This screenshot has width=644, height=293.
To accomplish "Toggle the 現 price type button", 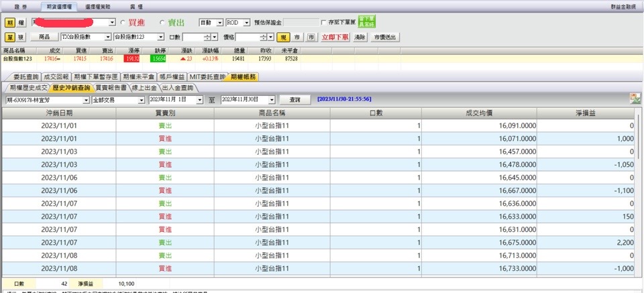I will [283, 37].
